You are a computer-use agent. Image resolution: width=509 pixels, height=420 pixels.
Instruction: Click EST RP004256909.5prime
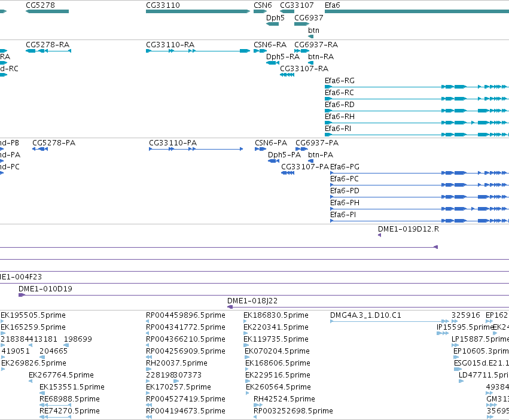click(185, 351)
